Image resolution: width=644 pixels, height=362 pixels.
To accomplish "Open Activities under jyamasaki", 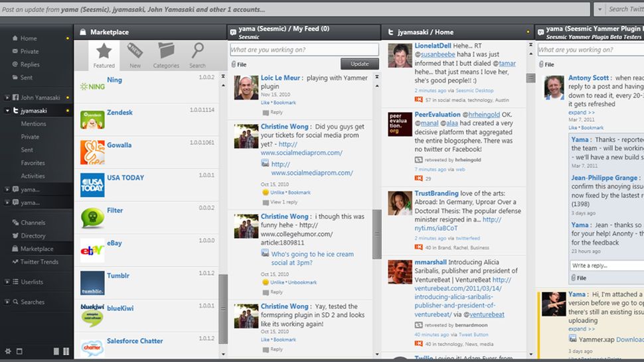I will 33,176.
